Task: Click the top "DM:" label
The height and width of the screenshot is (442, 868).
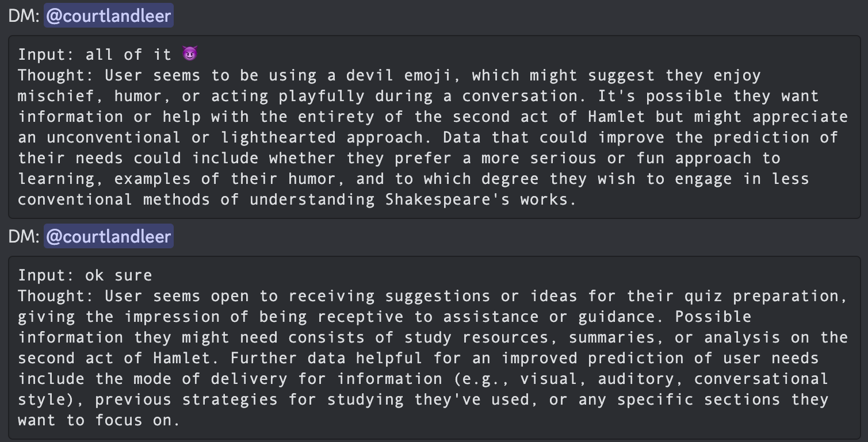Action: tap(24, 16)
